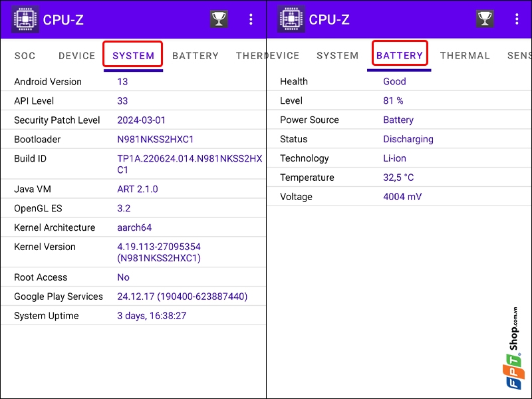Click the Kernel Architecture label
532x399 pixels.
click(55, 227)
